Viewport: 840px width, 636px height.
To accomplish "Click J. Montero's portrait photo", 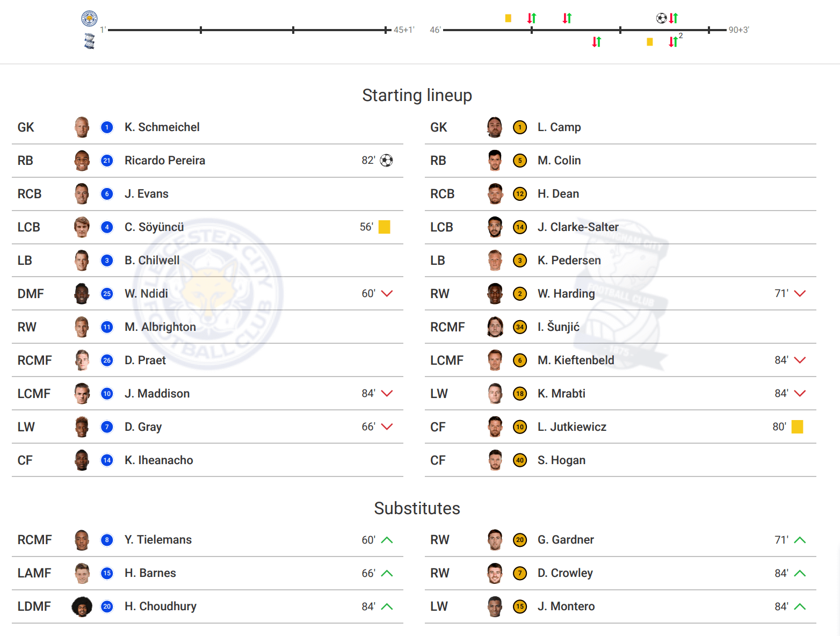I will 495,606.
